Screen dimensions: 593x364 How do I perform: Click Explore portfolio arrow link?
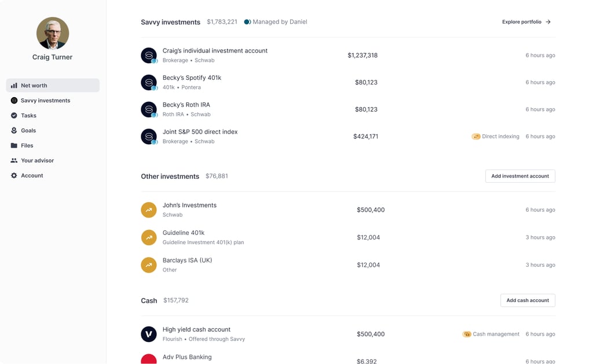click(x=526, y=22)
